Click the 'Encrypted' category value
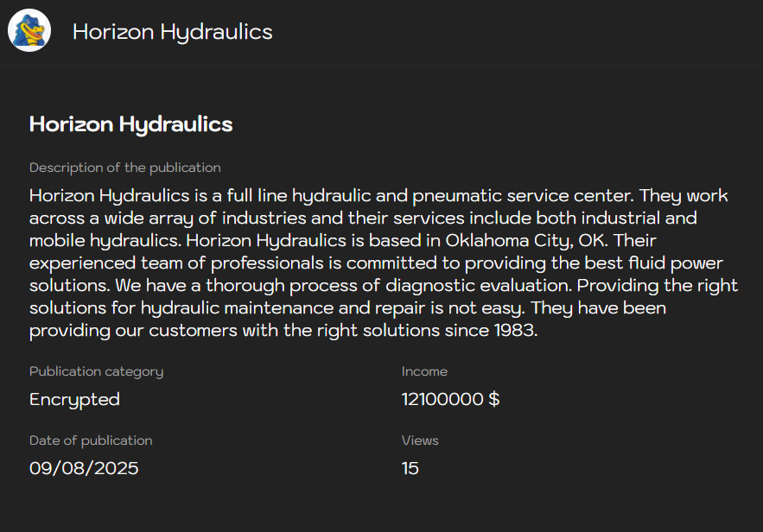Screen dimensions: 763x532 pos(74,400)
